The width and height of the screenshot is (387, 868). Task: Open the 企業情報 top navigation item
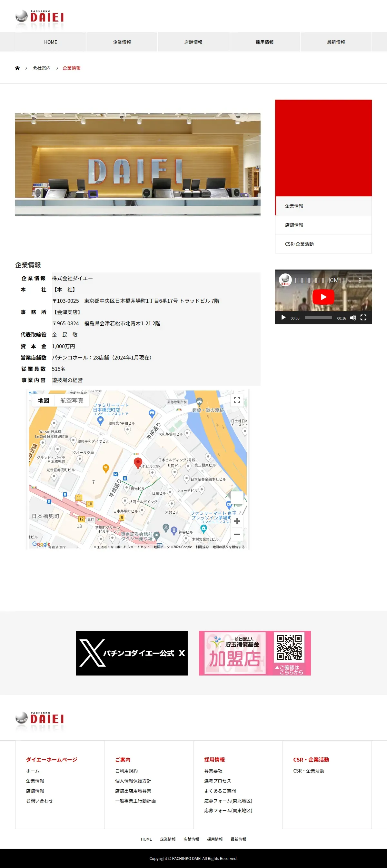(122, 42)
